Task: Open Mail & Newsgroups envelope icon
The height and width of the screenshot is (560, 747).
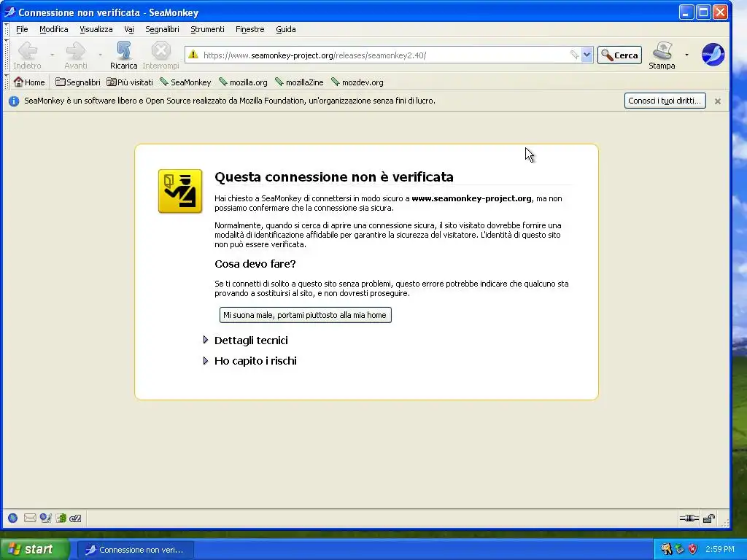Action: click(x=29, y=518)
